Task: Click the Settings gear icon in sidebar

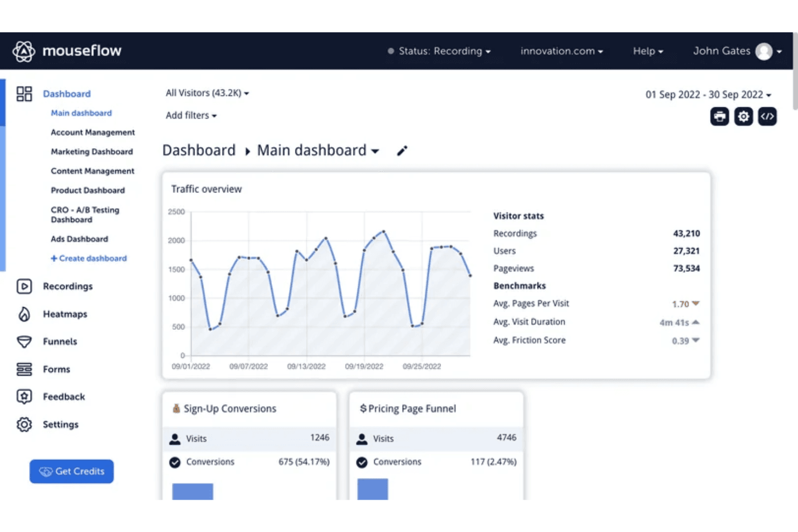Action: pyautogui.click(x=24, y=425)
